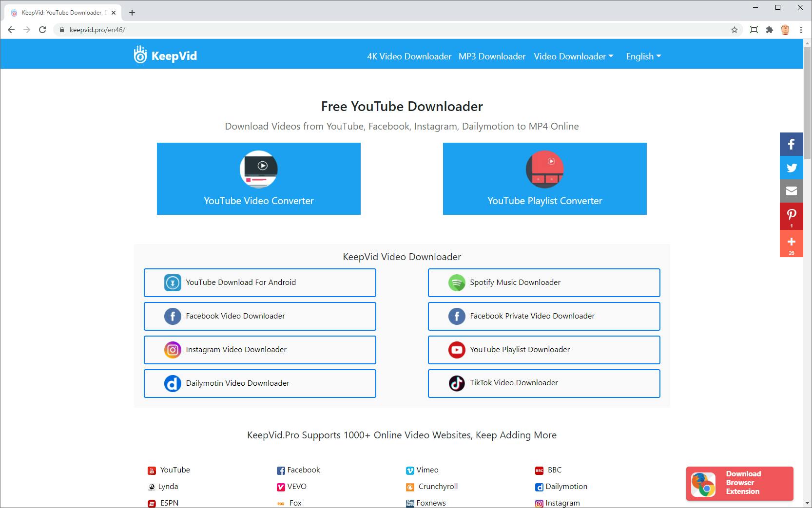Viewport: 812px width, 508px height.
Task: Share page via Twitter sidebar icon
Action: (792, 168)
